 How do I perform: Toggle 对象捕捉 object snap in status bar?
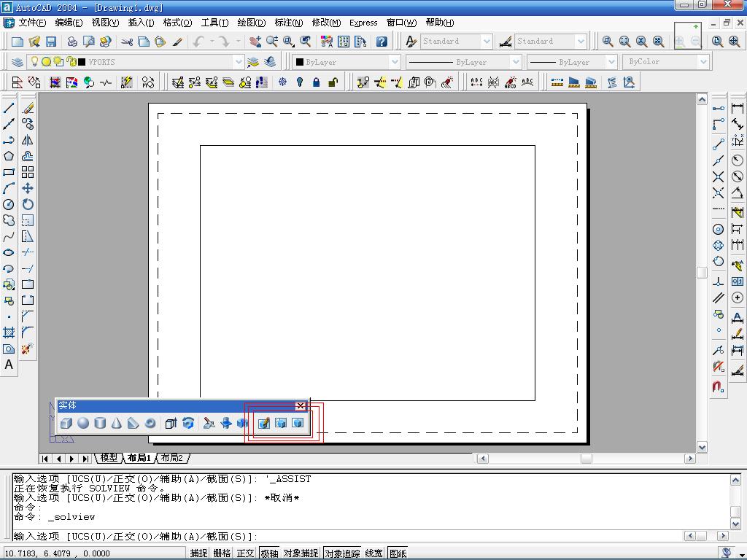pyautogui.click(x=301, y=553)
